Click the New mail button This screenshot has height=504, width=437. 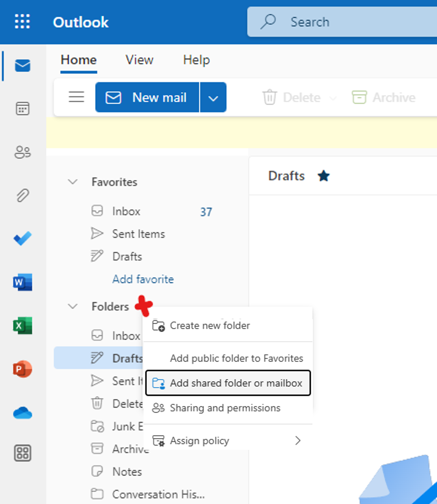pyautogui.click(x=147, y=98)
